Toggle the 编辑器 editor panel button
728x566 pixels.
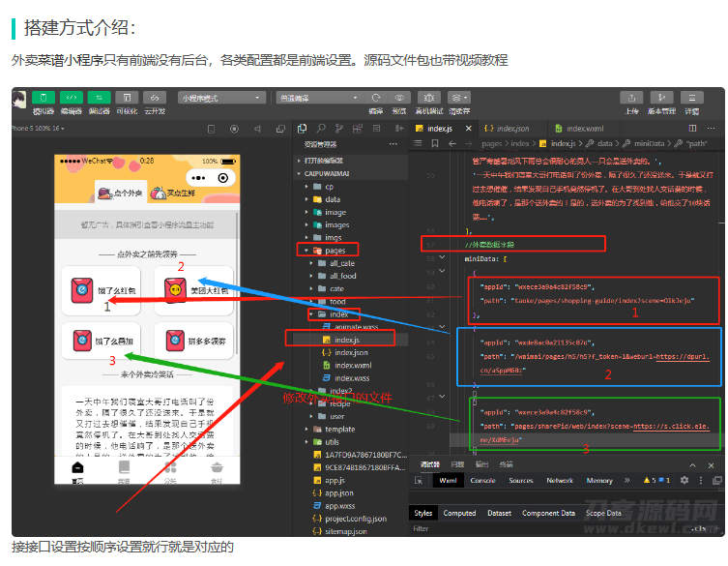tap(72, 98)
